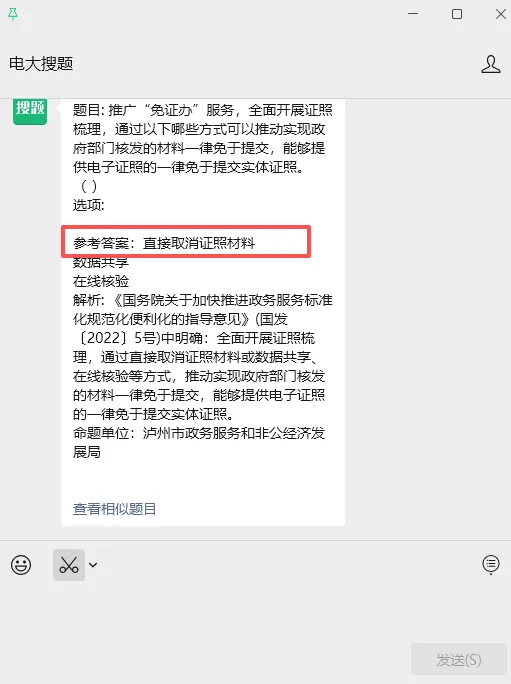Click the green 搜题 avatar

tap(30, 111)
